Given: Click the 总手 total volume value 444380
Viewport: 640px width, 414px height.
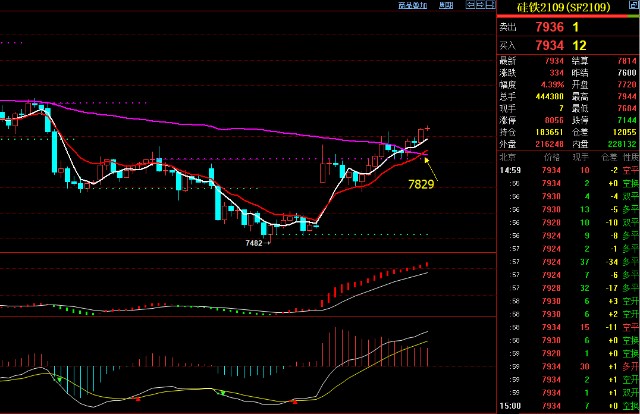Looking at the screenshot, I should click(x=549, y=96).
